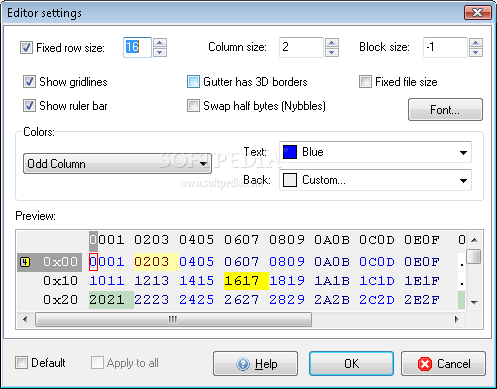Click preview scroll up arrow
Viewport: 497px width, 389px height.
474,240
